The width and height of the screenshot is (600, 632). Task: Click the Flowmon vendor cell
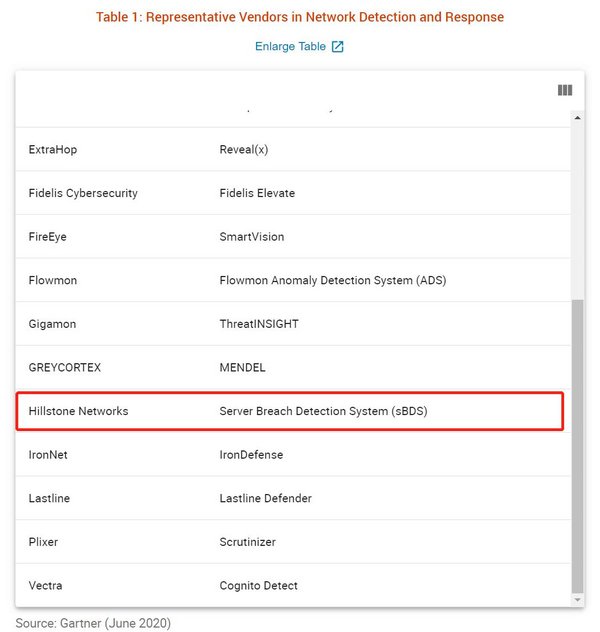(x=53, y=280)
